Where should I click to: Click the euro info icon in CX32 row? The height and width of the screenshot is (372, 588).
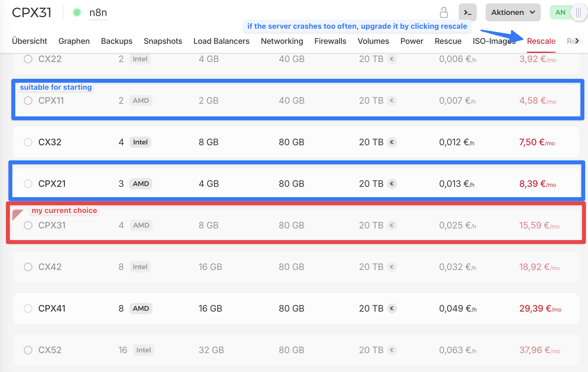(392, 142)
